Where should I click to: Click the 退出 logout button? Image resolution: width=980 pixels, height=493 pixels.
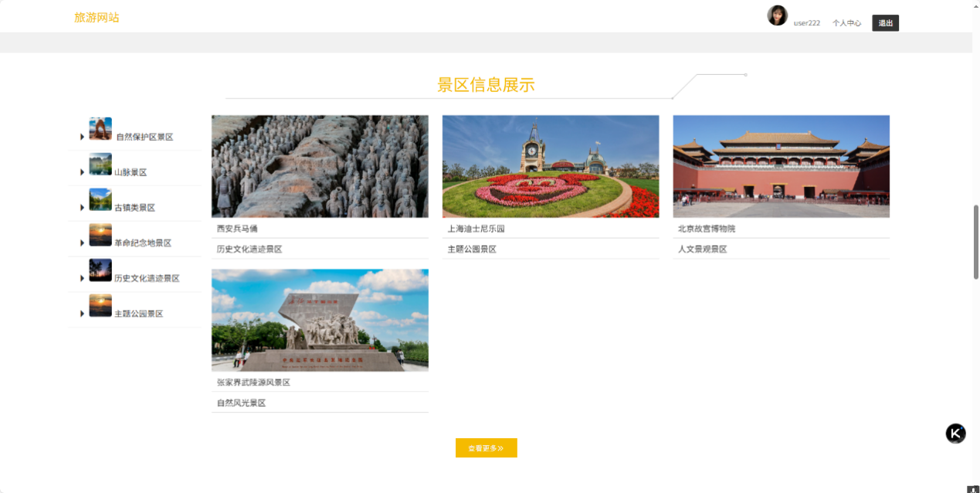[885, 23]
